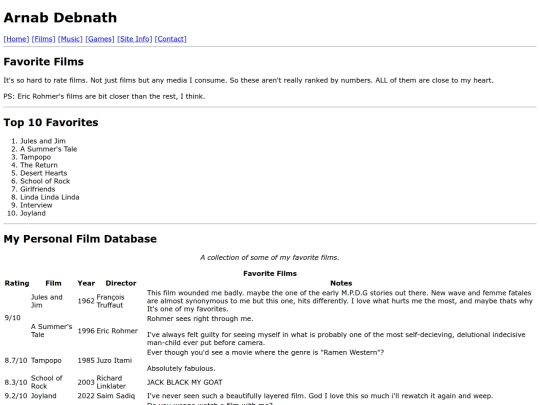
Task: Visit the [Games] page link
Action: click(x=100, y=39)
